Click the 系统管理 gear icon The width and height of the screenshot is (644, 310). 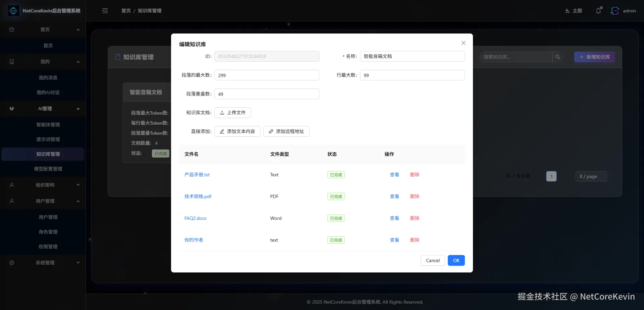[11, 263]
